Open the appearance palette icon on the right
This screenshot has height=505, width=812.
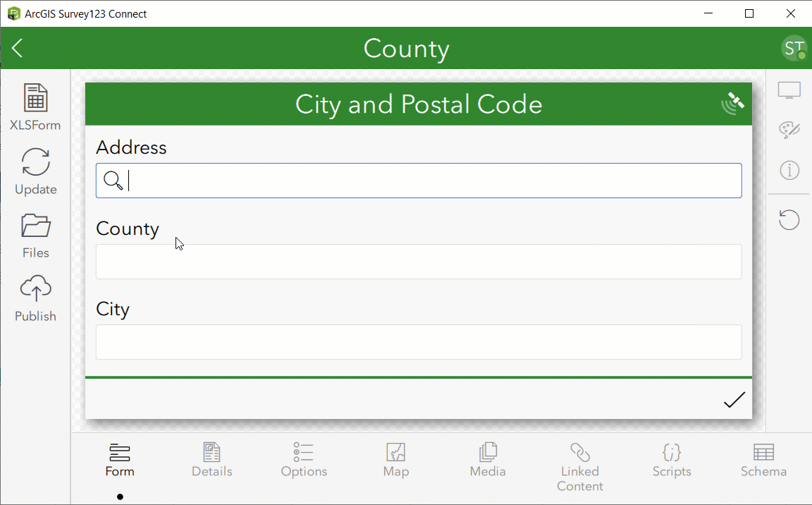pyautogui.click(x=789, y=130)
